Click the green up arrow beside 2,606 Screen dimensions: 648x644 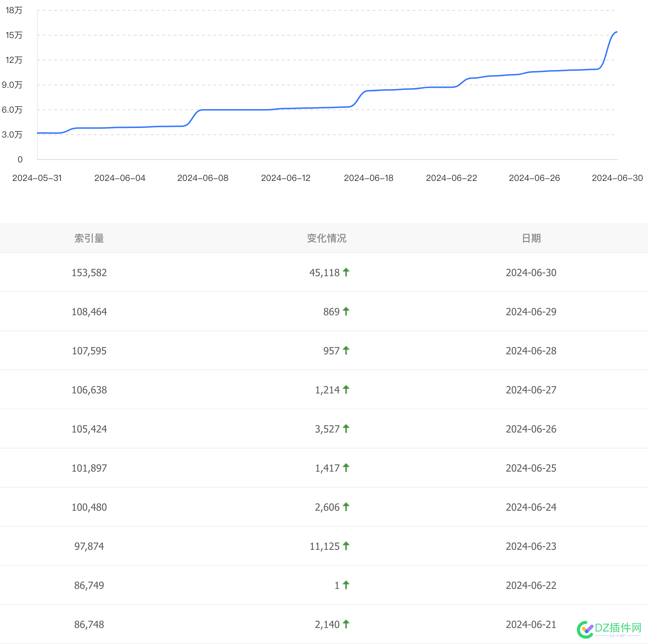[346, 507]
